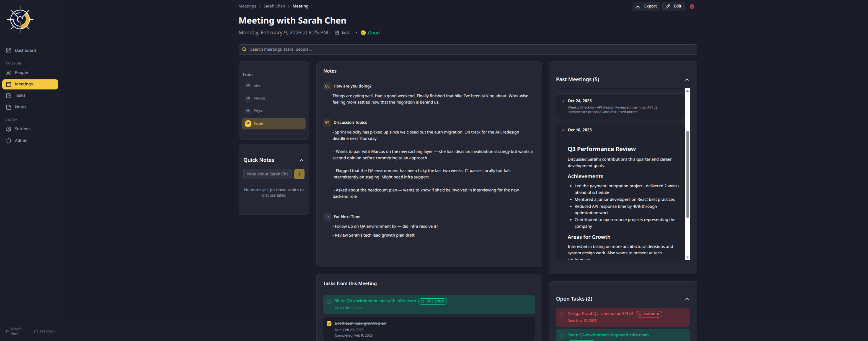The image size is (868, 341).
Task: Click the What's New megaphone icon
Action: point(7,331)
